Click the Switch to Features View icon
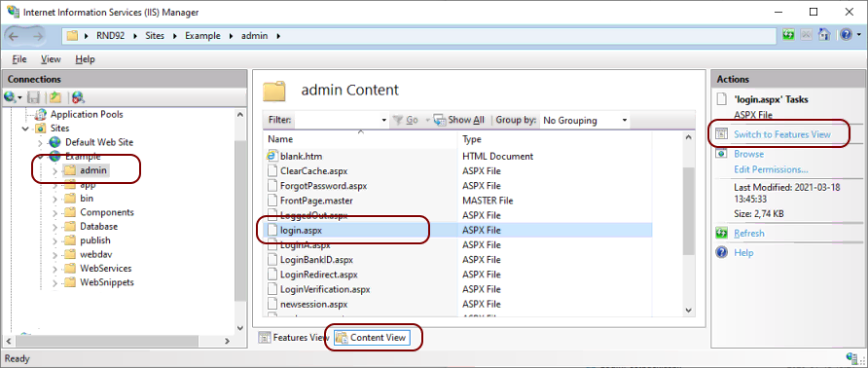Screen dimensions: 868x368 [721, 134]
